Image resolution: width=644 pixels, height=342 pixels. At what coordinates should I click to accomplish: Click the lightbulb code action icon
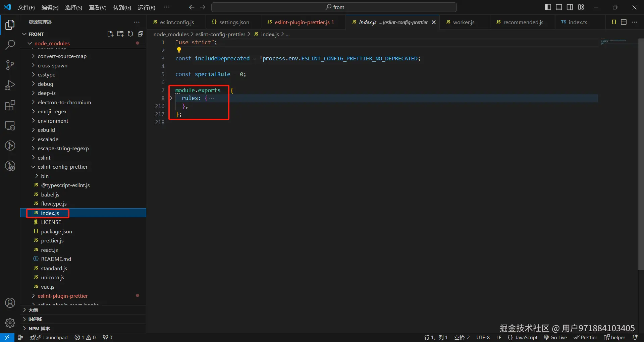click(179, 50)
